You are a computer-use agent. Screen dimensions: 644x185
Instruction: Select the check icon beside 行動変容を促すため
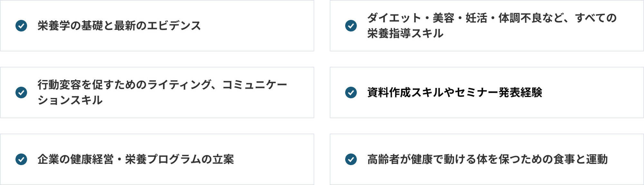pyautogui.click(x=21, y=92)
